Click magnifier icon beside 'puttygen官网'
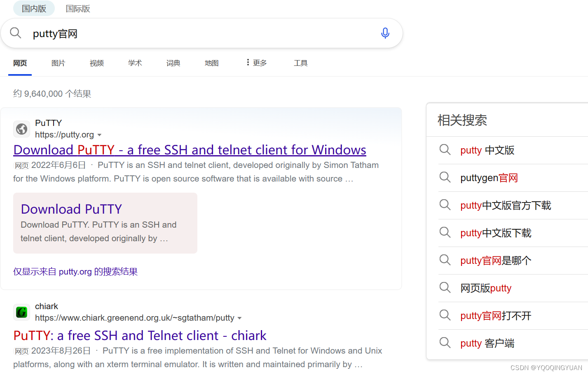This screenshot has height=375, width=588. click(445, 177)
